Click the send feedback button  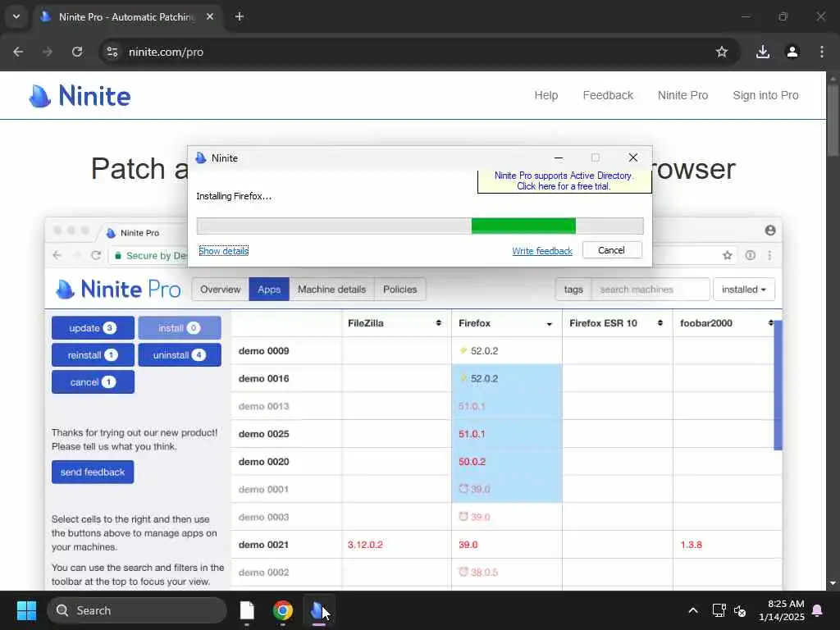(93, 472)
